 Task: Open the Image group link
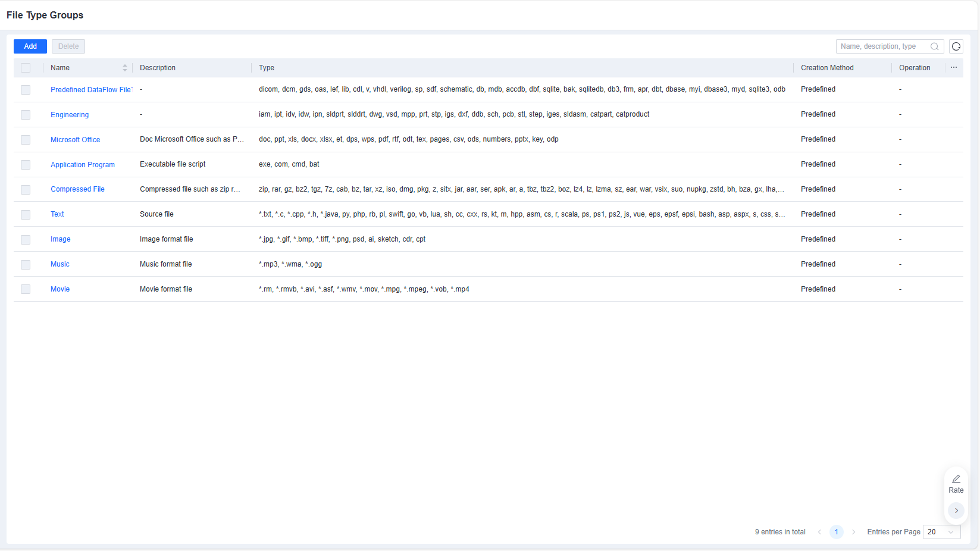[61, 239]
